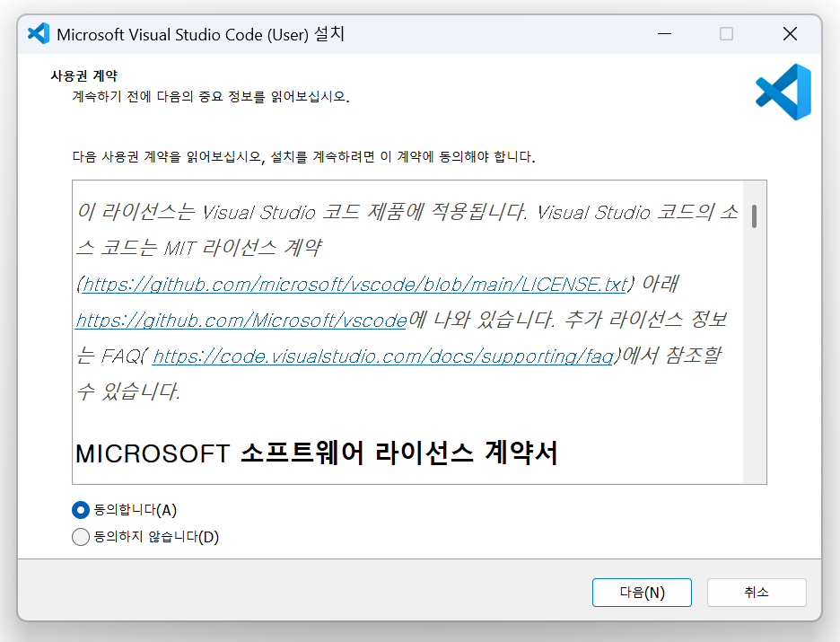This screenshot has height=642, width=840.
Task: Click the instruction line above the license box
Action: (303, 157)
